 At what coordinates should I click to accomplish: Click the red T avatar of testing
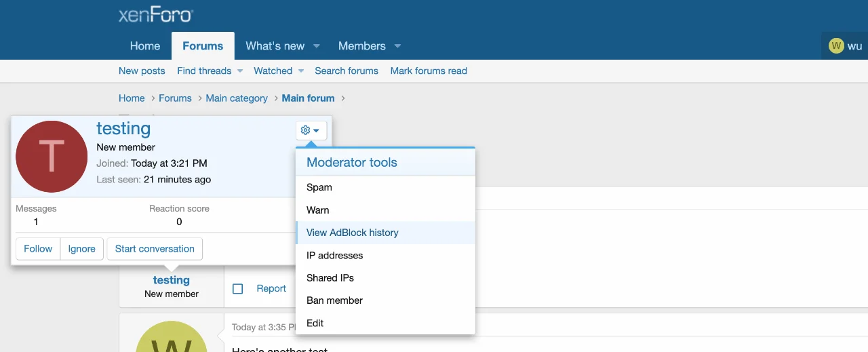tap(52, 157)
